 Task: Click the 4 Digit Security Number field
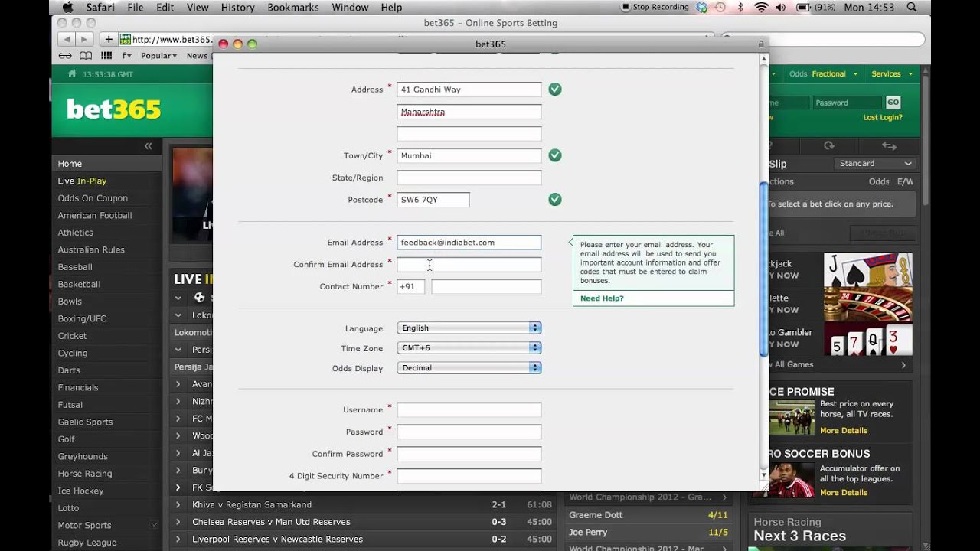click(x=469, y=476)
